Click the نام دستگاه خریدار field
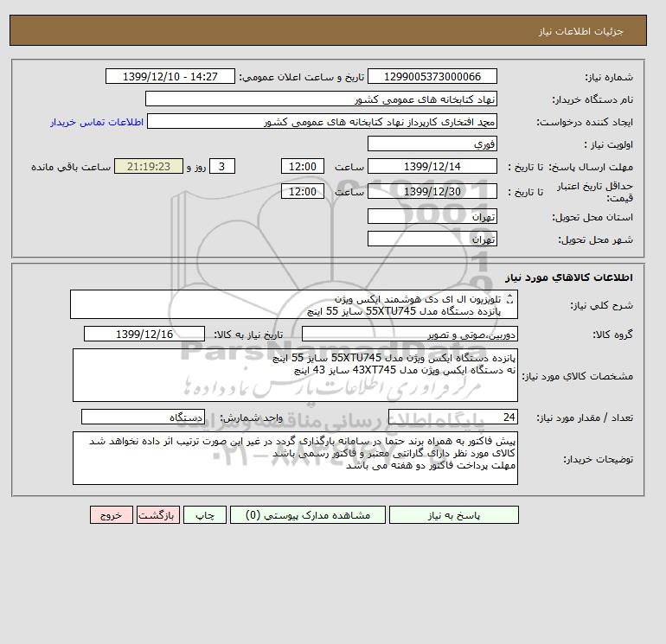This screenshot has height=644, width=666. 321,99
